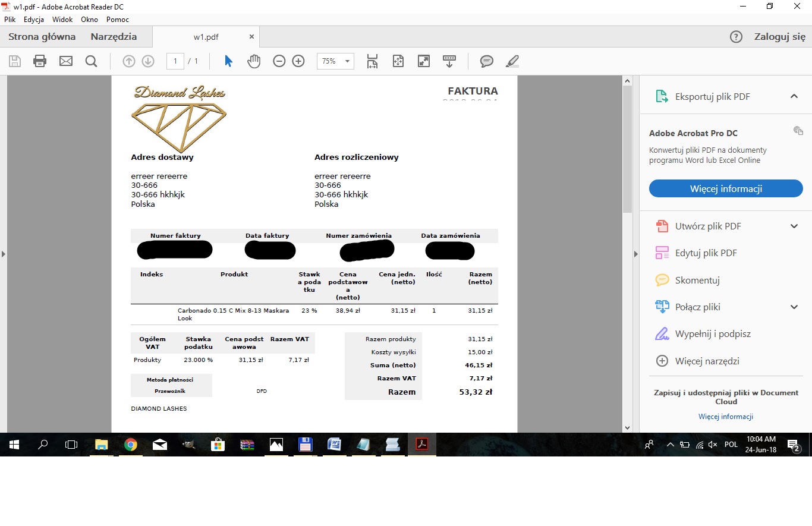Expand the Utwórz plik PDF section
This screenshot has height=526, width=812.
tap(794, 226)
